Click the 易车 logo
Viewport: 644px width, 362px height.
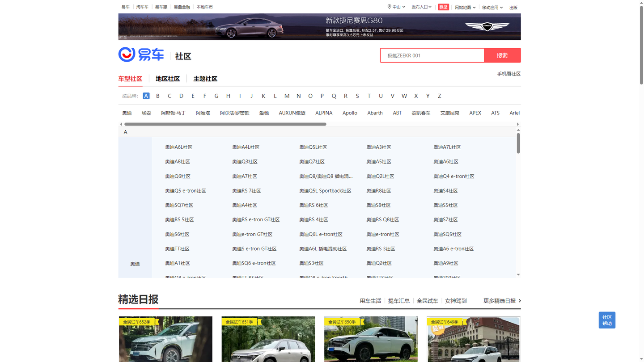(141, 55)
